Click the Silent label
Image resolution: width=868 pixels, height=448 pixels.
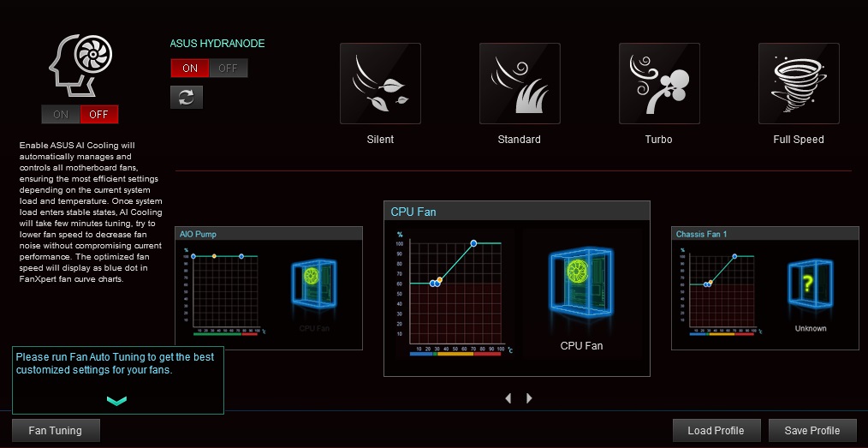[x=380, y=140]
